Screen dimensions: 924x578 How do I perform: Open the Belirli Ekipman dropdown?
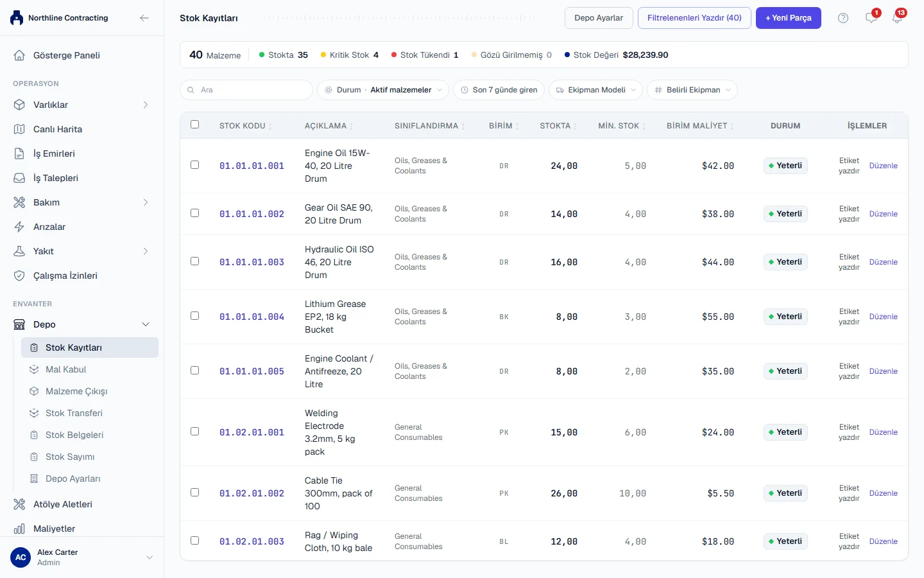point(692,90)
